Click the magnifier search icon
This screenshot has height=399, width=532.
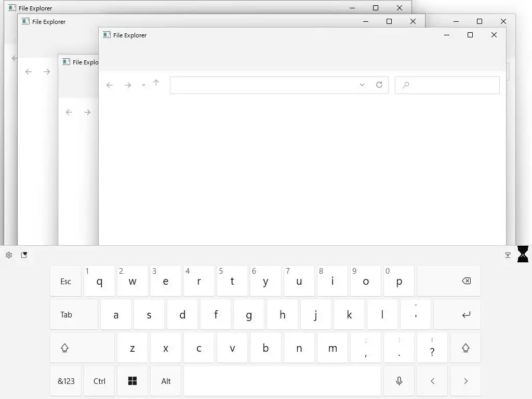(x=406, y=85)
